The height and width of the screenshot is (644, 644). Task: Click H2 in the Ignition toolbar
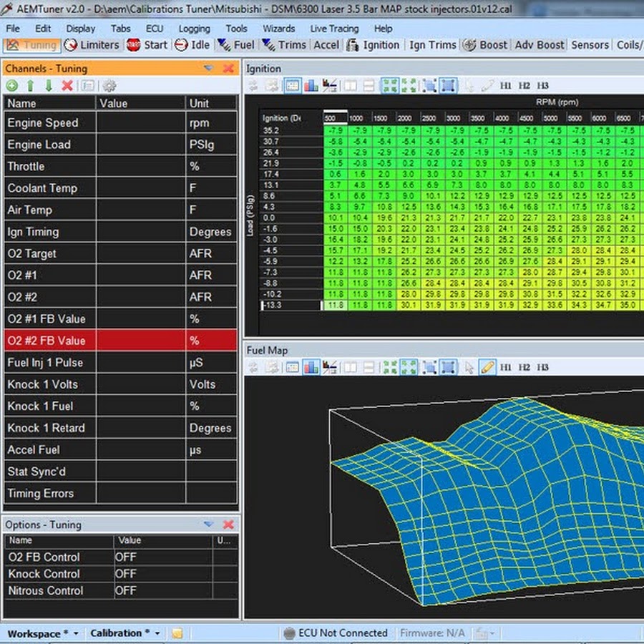pos(524,85)
